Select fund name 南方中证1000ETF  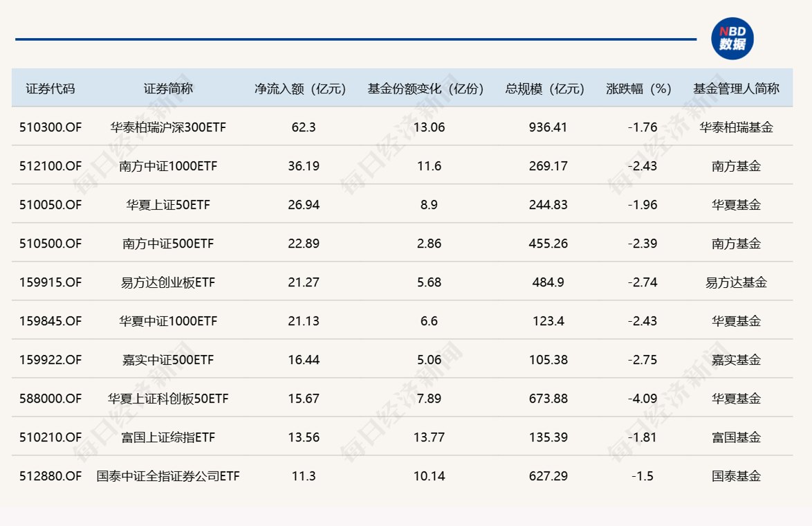pyautogui.click(x=168, y=166)
